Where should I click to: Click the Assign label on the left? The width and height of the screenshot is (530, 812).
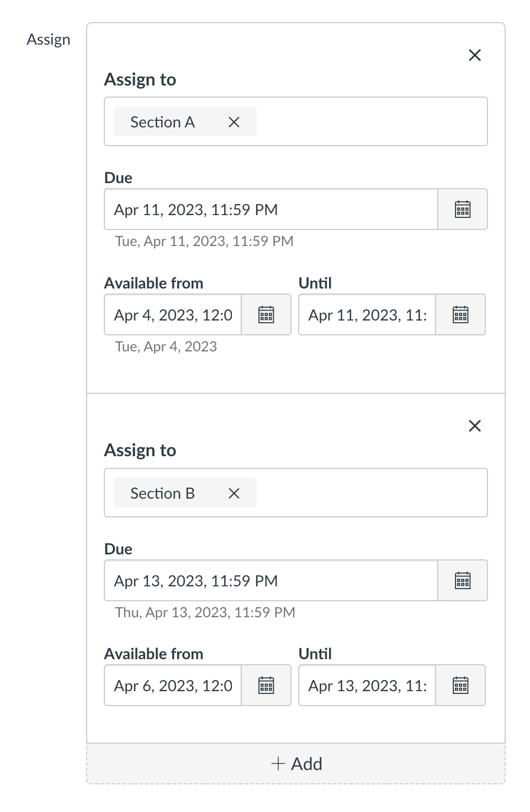pos(49,39)
